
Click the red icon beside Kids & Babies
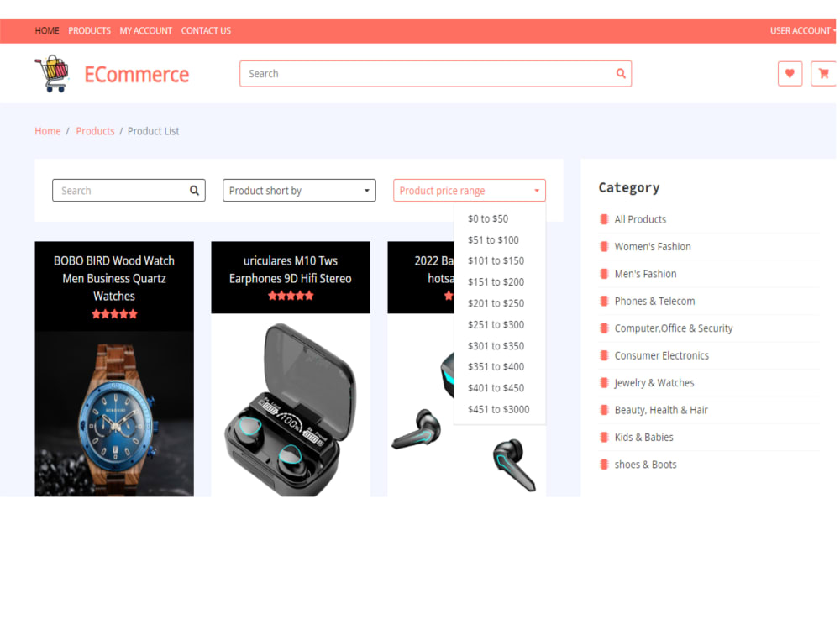(x=604, y=437)
